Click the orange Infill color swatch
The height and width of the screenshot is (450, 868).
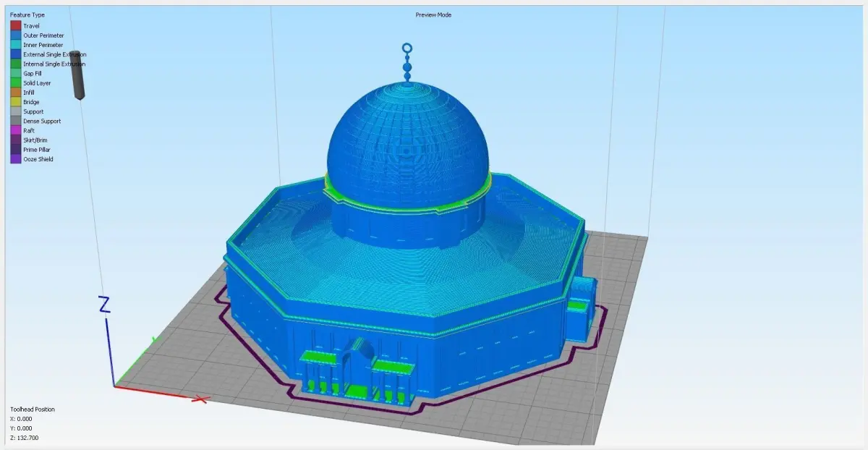point(15,93)
